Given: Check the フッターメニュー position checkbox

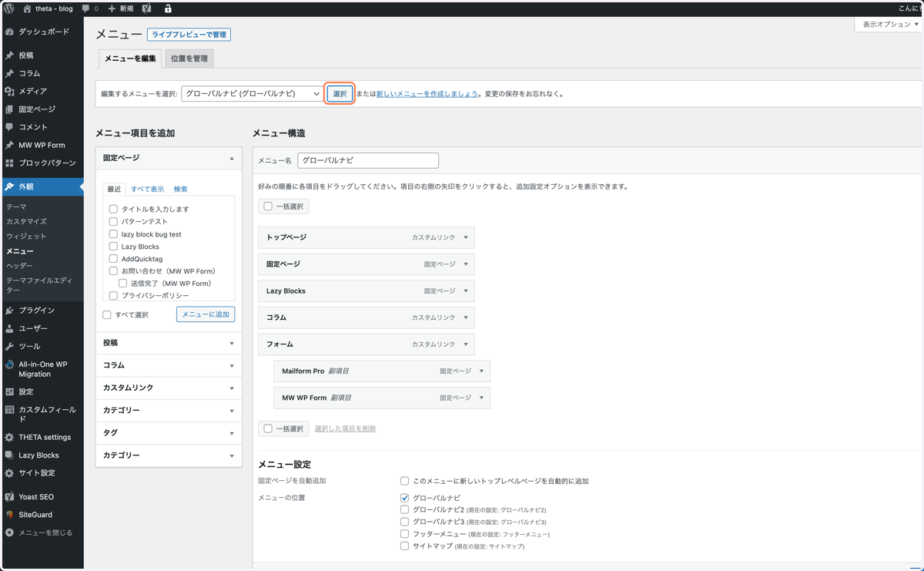Looking at the screenshot, I should [404, 533].
